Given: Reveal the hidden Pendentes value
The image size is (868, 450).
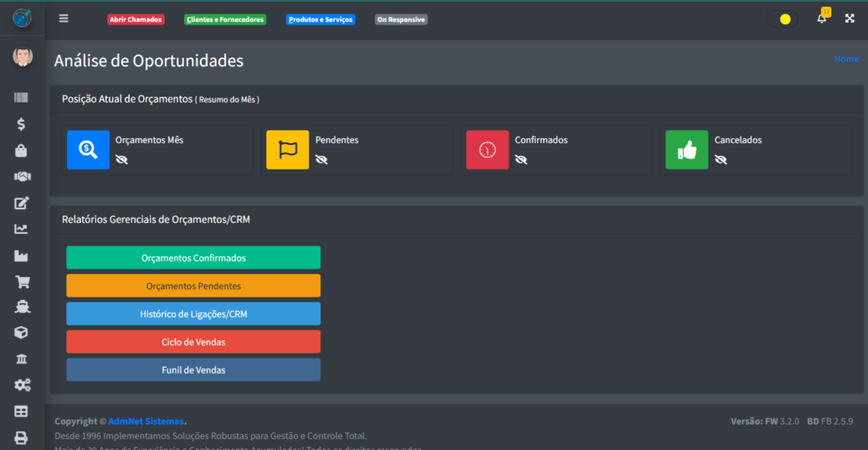Looking at the screenshot, I should coord(321,159).
